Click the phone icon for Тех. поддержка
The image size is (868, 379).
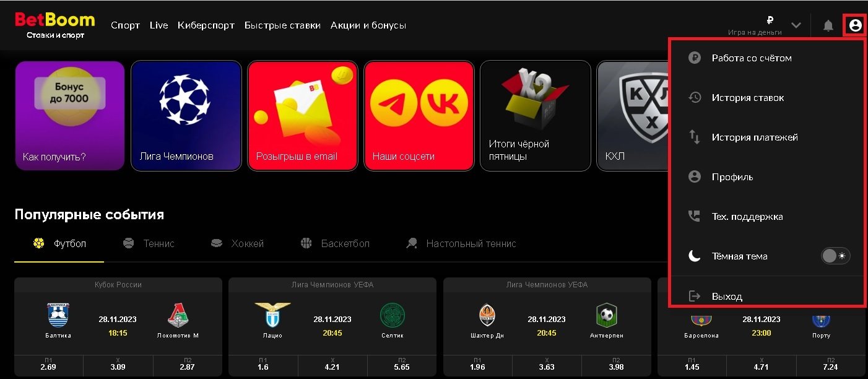pyautogui.click(x=695, y=216)
